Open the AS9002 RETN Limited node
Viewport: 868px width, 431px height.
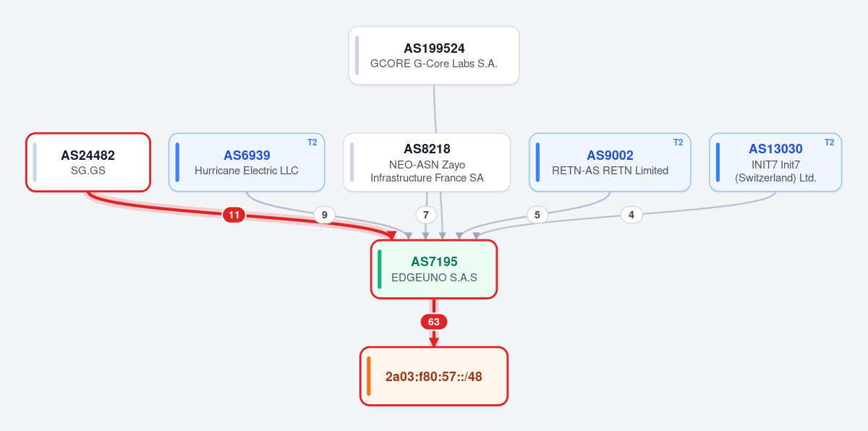tap(610, 163)
